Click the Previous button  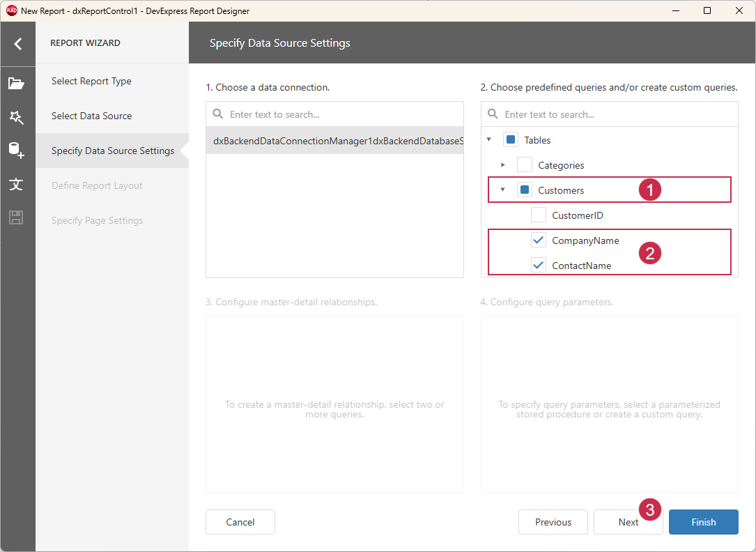pyautogui.click(x=553, y=522)
